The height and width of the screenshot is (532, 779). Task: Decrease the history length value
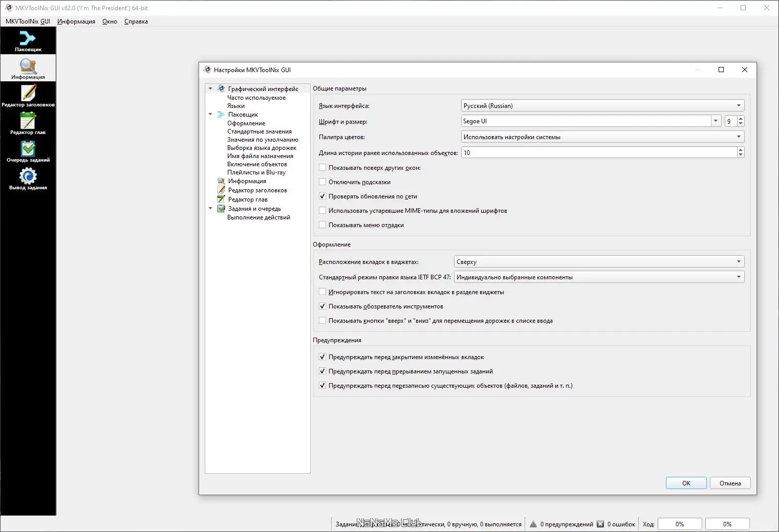tap(741, 155)
